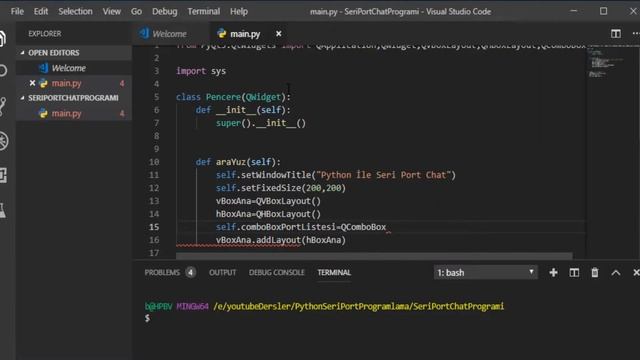Kill the terminal with trash icon

[595, 272]
